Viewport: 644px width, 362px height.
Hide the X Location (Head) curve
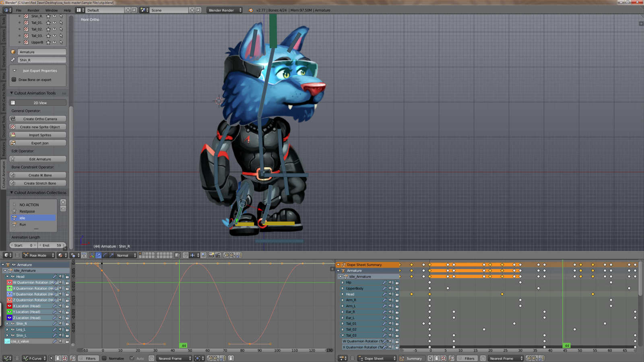coord(9,306)
